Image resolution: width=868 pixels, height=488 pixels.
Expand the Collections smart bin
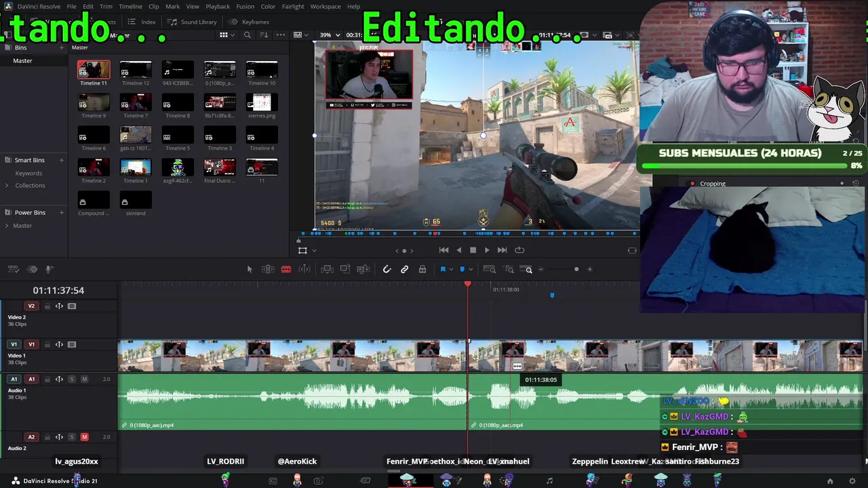coord(7,186)
